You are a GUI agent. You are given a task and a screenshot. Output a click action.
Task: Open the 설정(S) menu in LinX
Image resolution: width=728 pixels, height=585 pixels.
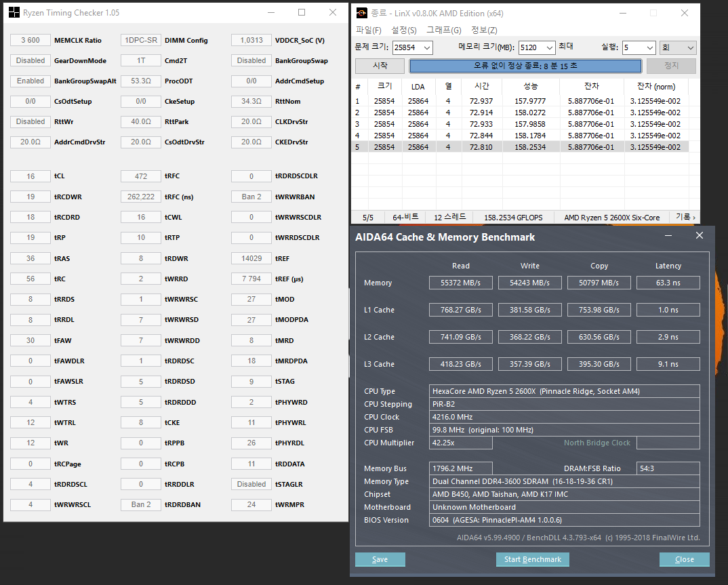point(404,31)
